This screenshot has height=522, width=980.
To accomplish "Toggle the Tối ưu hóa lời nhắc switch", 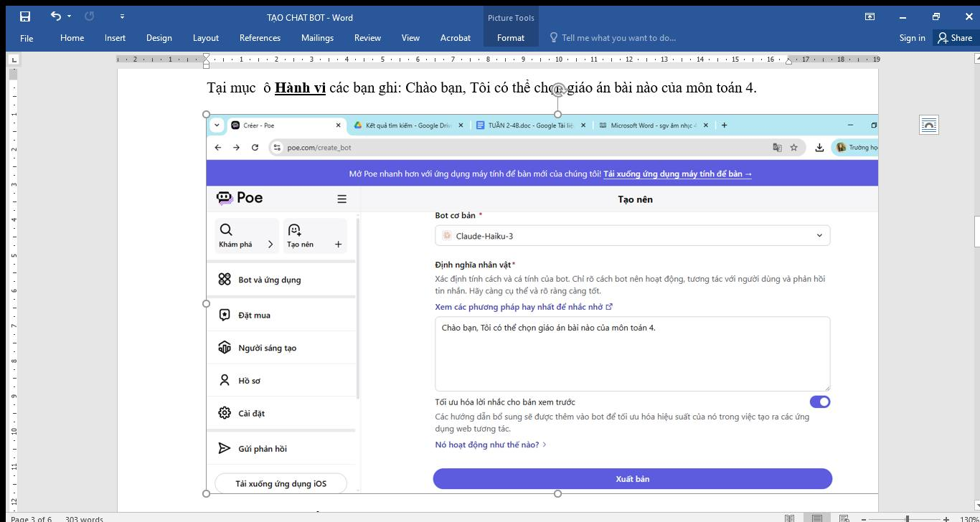I will (819, 402).
